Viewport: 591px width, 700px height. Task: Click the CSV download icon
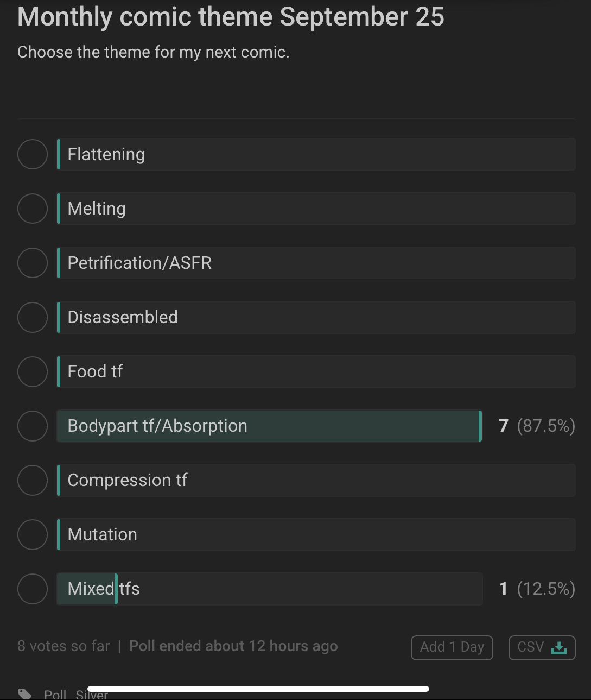click(558, 647)
